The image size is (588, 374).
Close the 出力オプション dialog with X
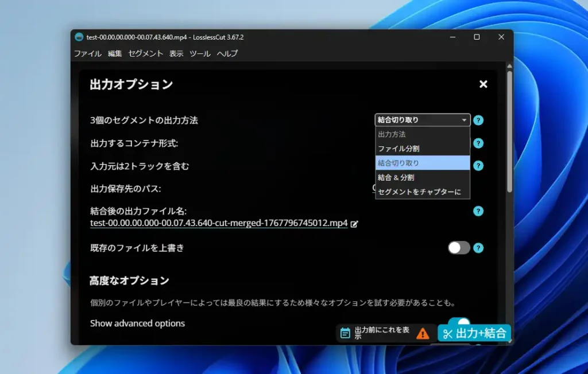(483, 84)
